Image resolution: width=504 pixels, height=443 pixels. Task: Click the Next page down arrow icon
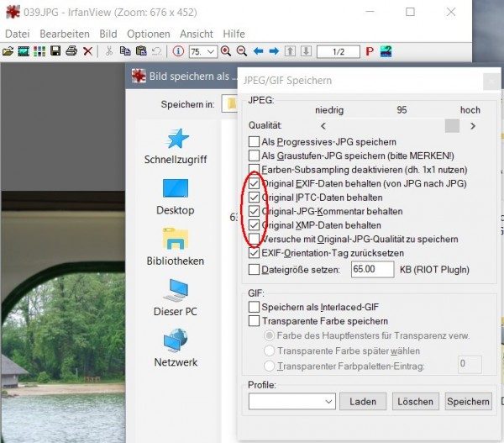tap(306, 51)
